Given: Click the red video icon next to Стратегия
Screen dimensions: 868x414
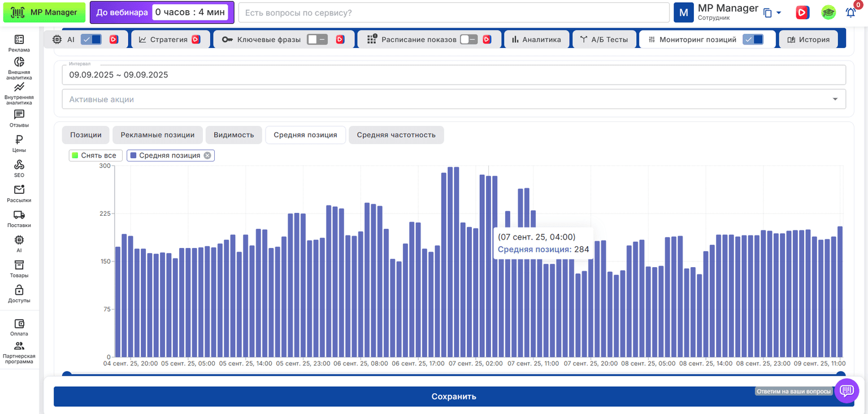Looking at the screenshot, I should point(196,40).
